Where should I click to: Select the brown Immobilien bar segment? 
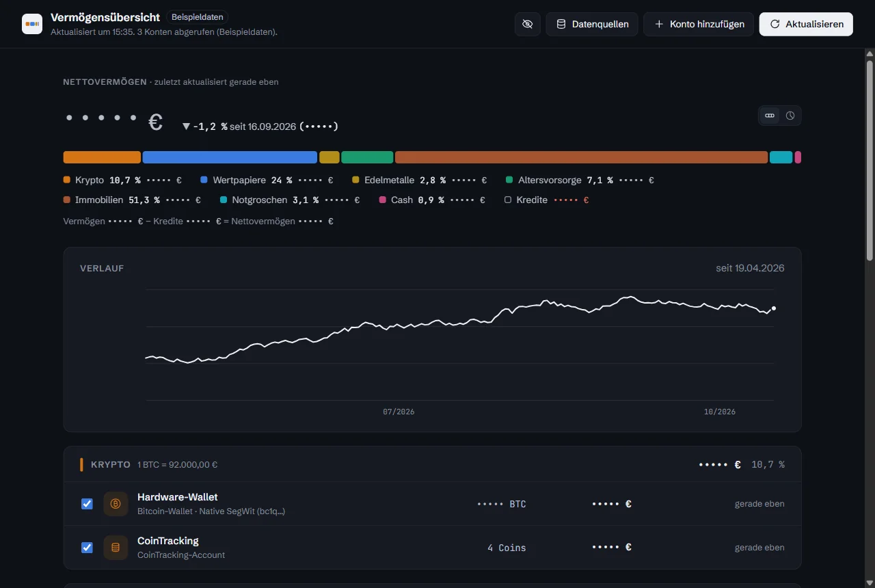coord(581,157)
